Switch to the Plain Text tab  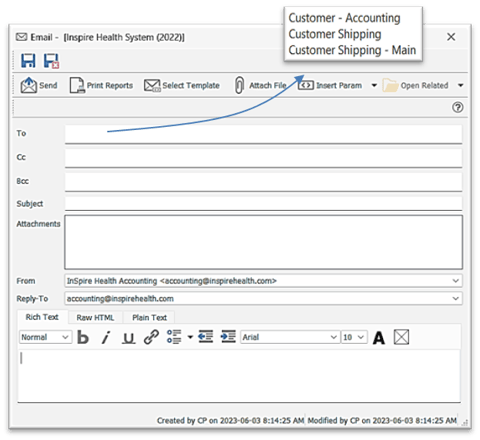(x=149, y=318)
